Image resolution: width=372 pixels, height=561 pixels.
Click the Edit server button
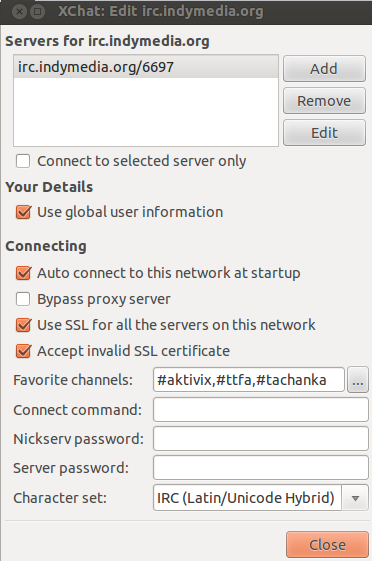(x=324, y=133)
